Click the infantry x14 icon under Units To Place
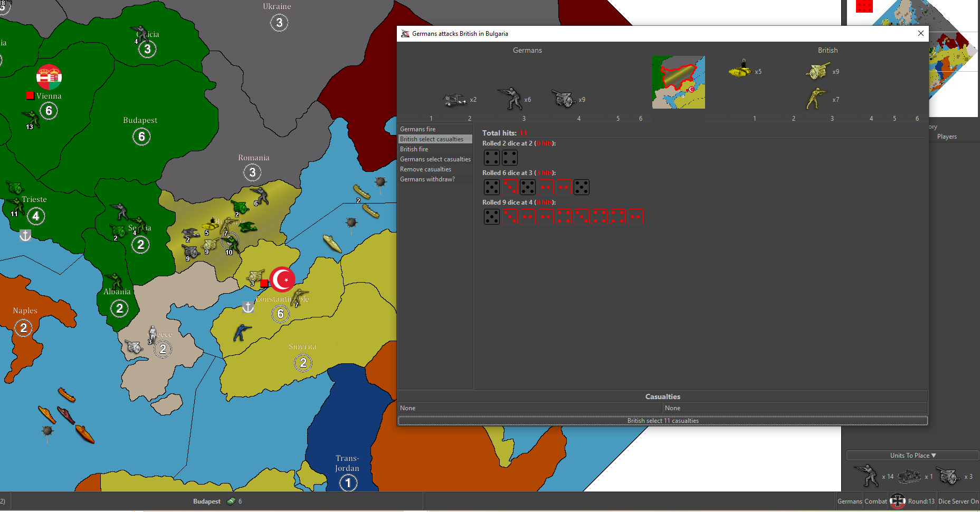The width and height of the screenshot is (980, 512). (866, 476)
